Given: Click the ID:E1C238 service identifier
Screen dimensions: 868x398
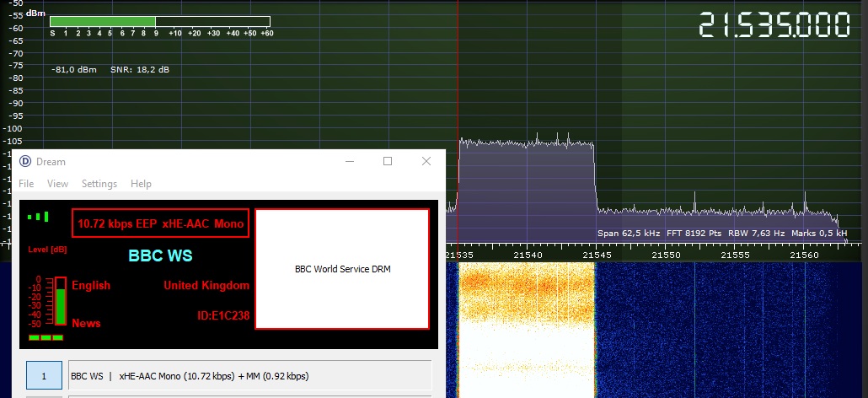Looking at the screenshot, I should [x=223, y=316].
